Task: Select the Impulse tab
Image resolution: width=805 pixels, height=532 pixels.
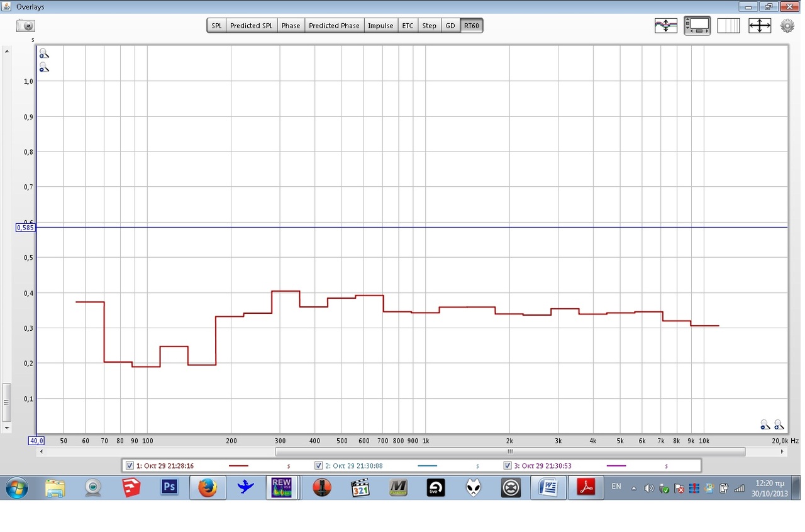Action: (x=380, y=26)
